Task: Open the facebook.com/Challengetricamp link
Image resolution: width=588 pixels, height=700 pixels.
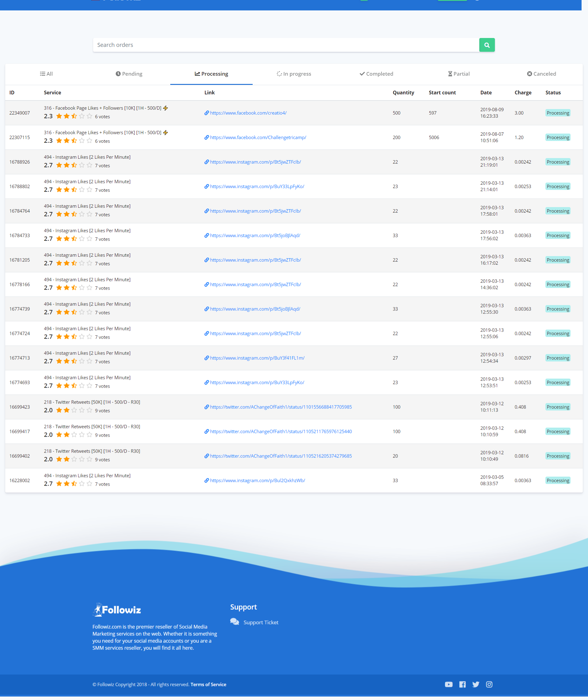Action: 258,138
